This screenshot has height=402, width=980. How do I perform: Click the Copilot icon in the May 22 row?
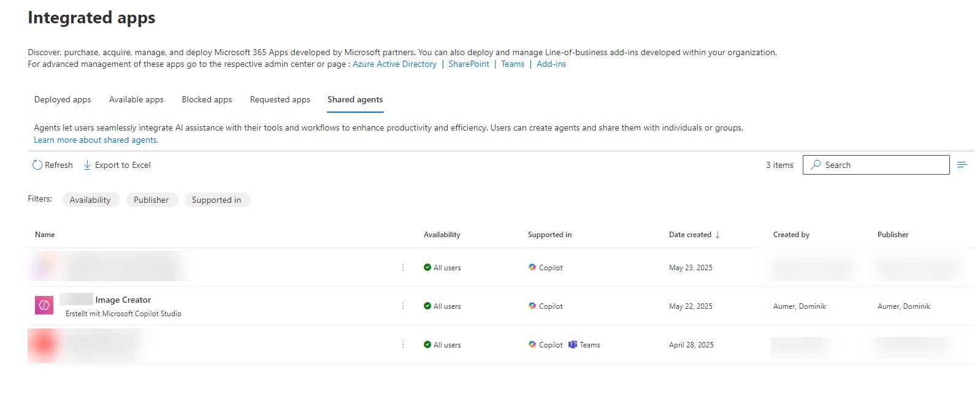pyautogui.click(x=532, y=306)
